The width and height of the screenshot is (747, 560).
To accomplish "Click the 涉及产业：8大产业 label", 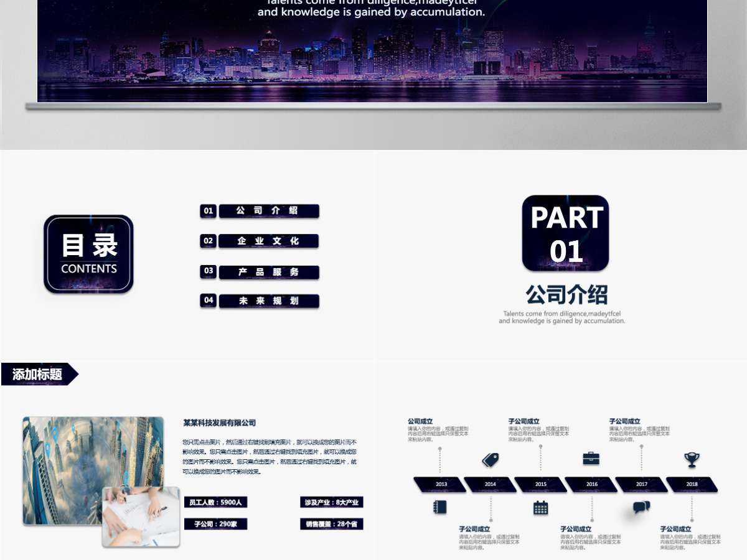I will pyautogui.click(x=332, y=502).
